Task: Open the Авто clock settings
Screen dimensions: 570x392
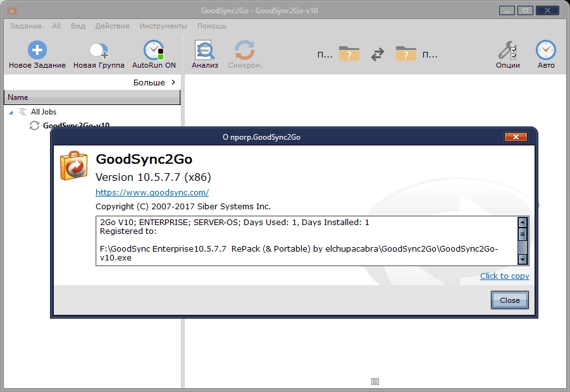Action: pos(546,50)
